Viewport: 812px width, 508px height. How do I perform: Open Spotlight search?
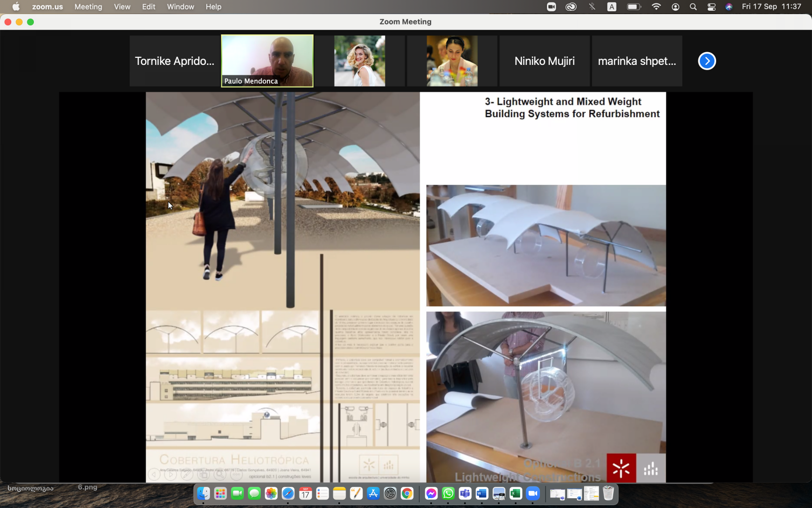point(693,7)
